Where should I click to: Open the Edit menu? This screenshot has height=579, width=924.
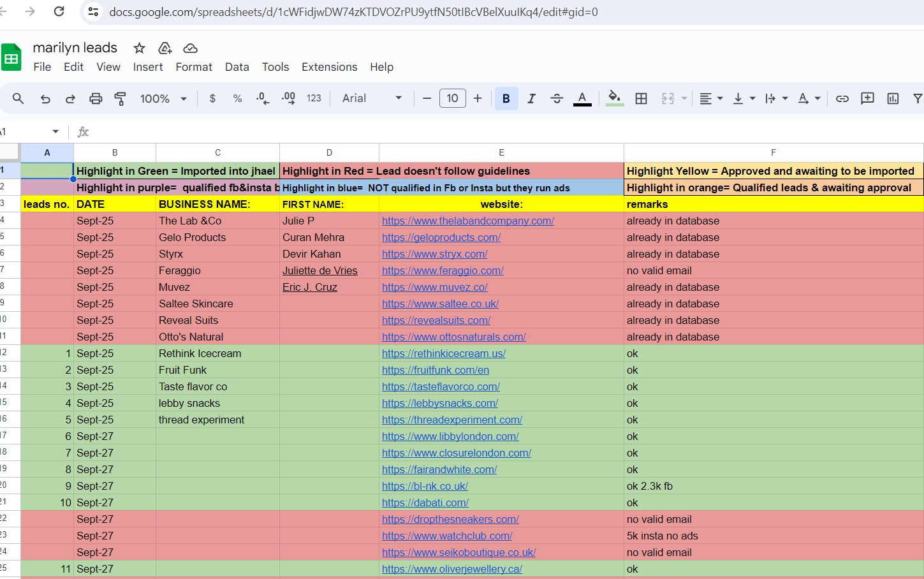(x=73, y=67)
